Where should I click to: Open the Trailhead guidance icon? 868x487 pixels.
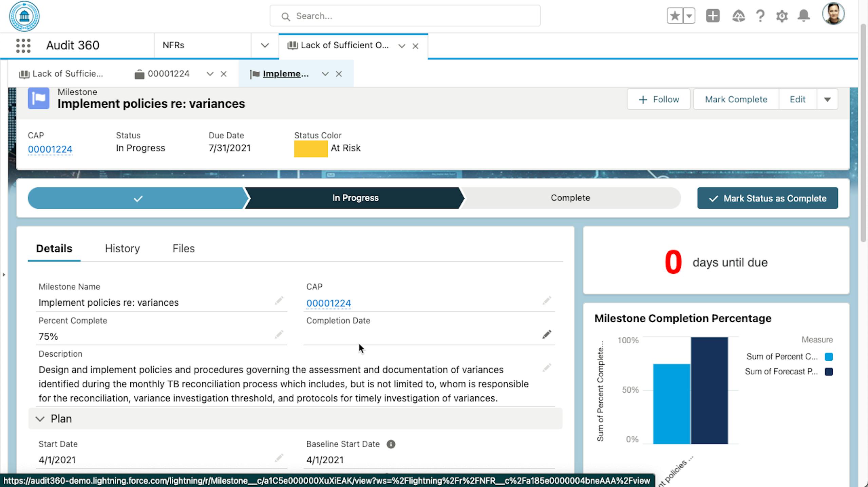[x=738, y=16]
